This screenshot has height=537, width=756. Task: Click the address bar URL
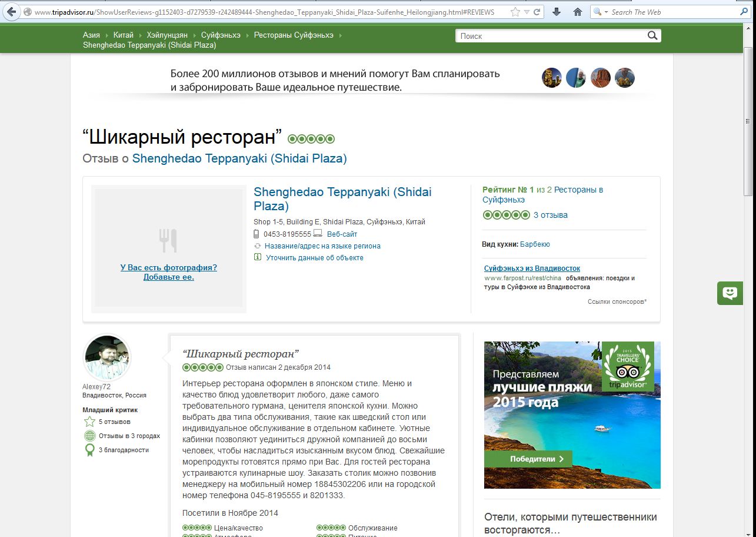264,12
